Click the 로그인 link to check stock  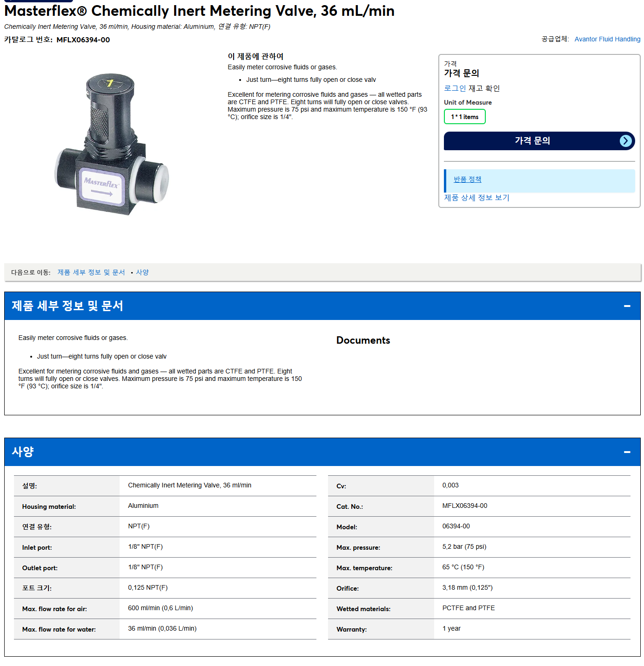coord(455,88)
